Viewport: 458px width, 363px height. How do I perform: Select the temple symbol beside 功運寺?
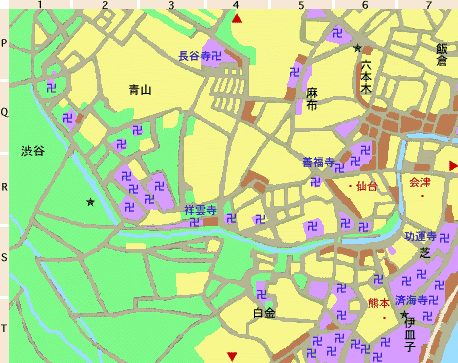[444, 238]
